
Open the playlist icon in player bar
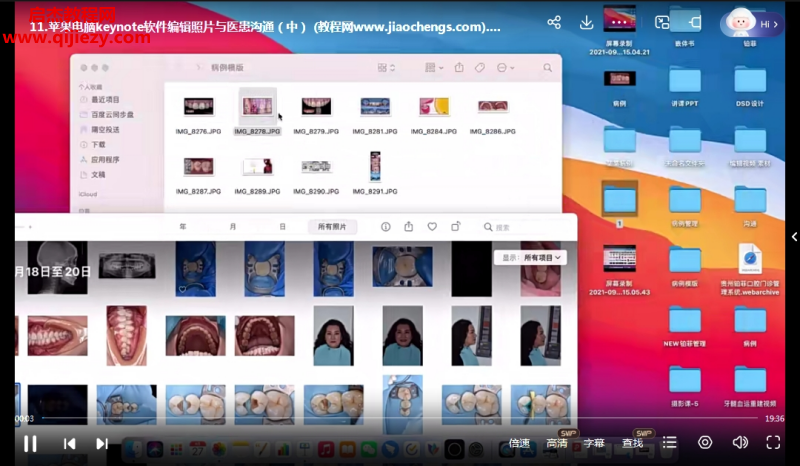[669, 443]
